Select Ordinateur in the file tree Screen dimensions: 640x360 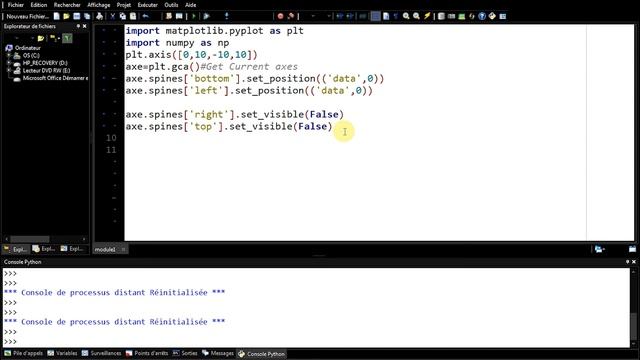[28, 48]
